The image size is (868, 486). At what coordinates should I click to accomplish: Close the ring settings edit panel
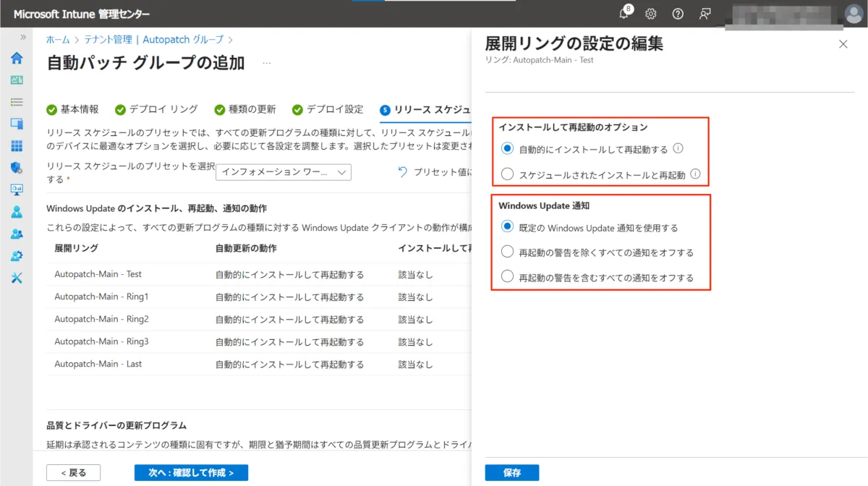843,44
